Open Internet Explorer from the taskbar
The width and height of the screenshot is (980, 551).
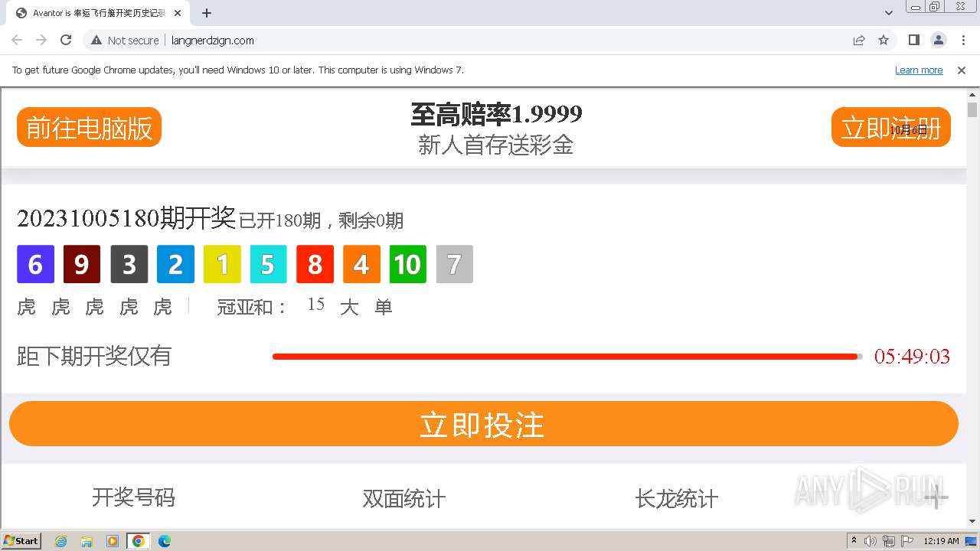tap(61, 541)
